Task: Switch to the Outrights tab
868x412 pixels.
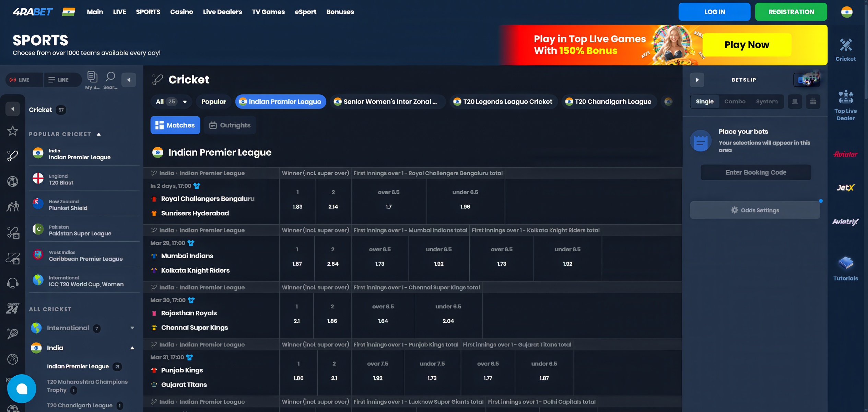Action: tap(230, 125)
